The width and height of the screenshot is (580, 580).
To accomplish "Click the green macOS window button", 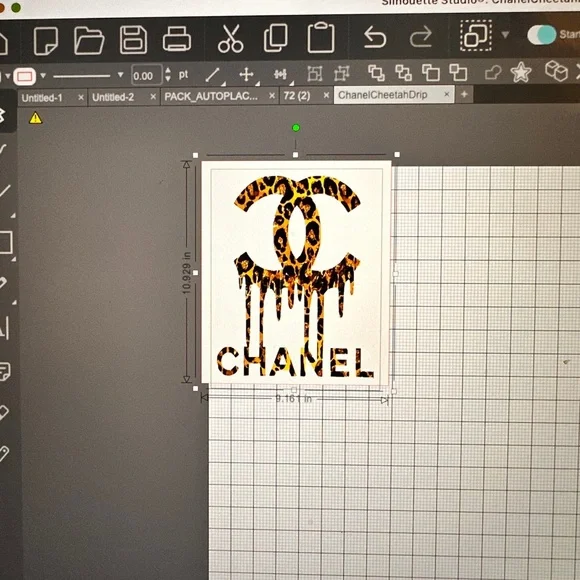I will pyautogui.click(x=16, y=7).
